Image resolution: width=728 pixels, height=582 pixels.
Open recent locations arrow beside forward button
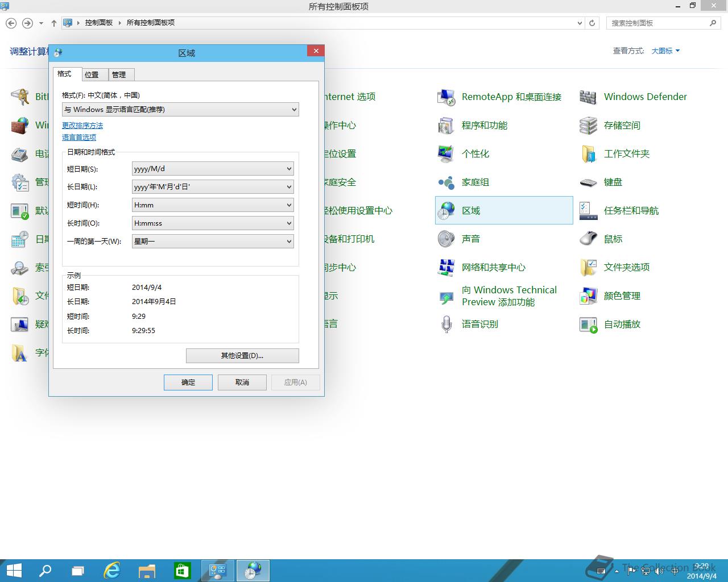(41, 23)
